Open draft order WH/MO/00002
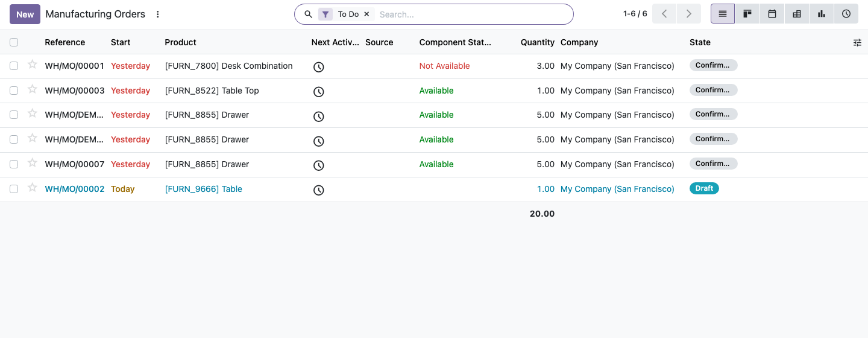This screenshot has height=338, width=868. 75,189
